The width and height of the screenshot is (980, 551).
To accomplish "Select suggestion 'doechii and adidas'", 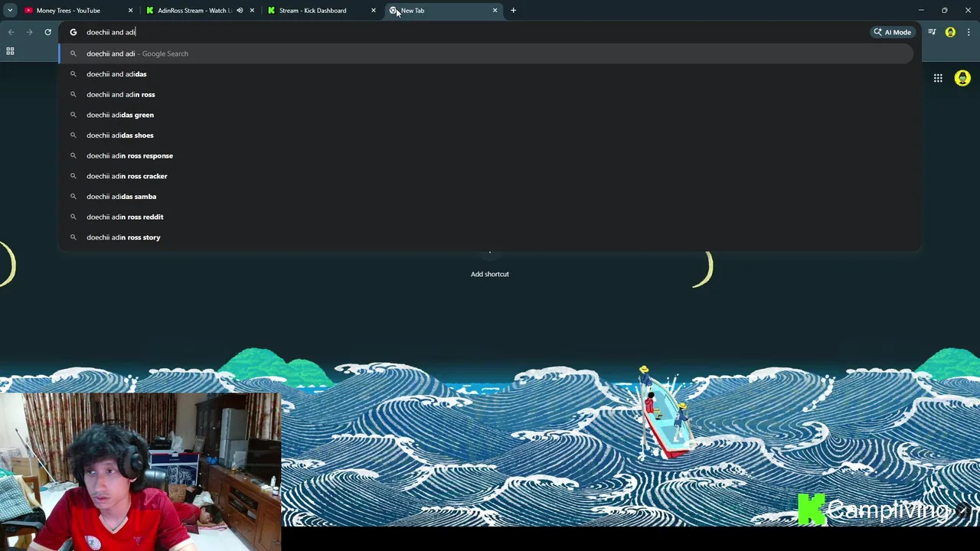I will coord(486,74).
